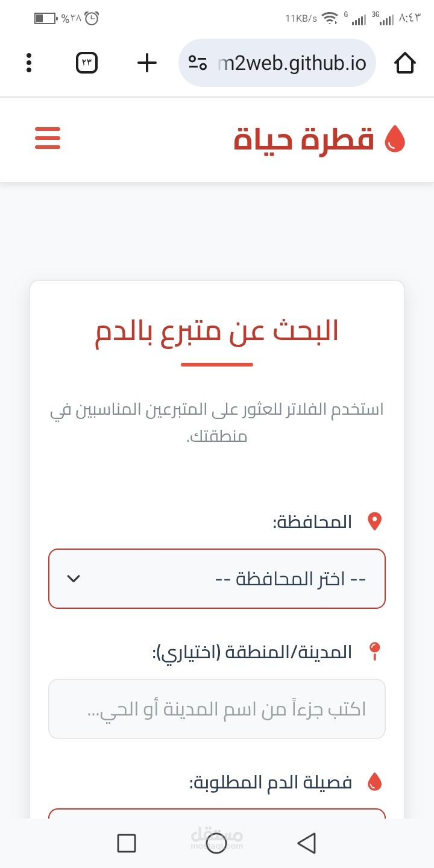Open the partially visible blood type dropdown
The width and height of the screenshot is (434, 868).
point(217,813)
